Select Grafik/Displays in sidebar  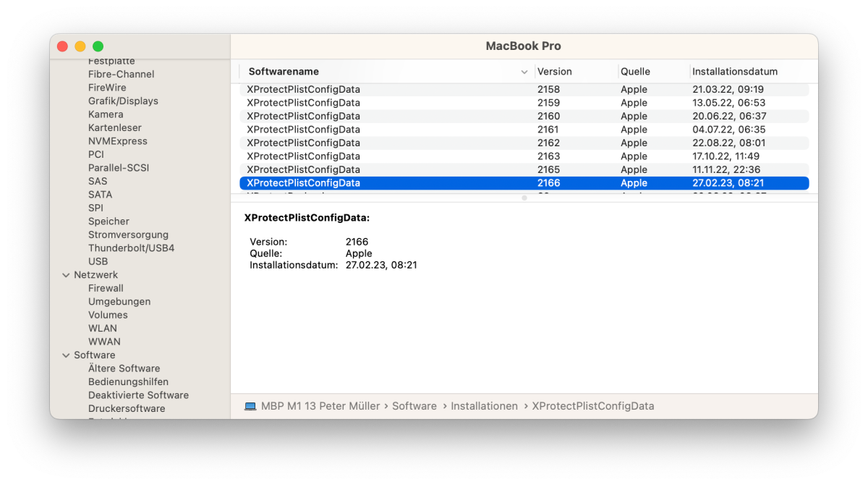tap(123, 101)
